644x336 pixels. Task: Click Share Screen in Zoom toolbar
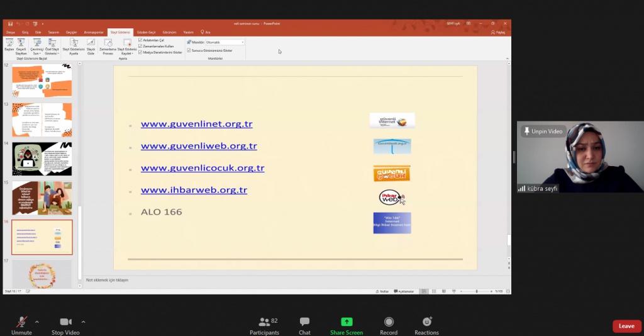347,326
